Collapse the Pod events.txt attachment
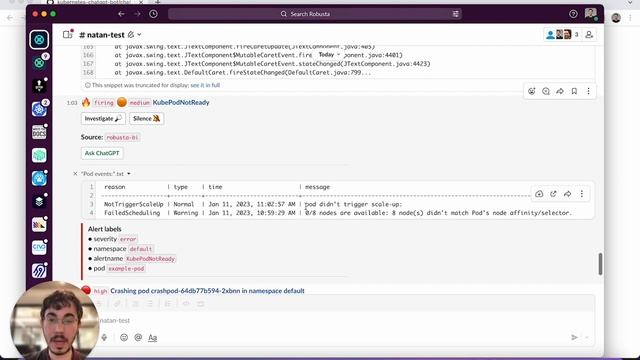Screen dimensions: 640x360 coord(75,174)
